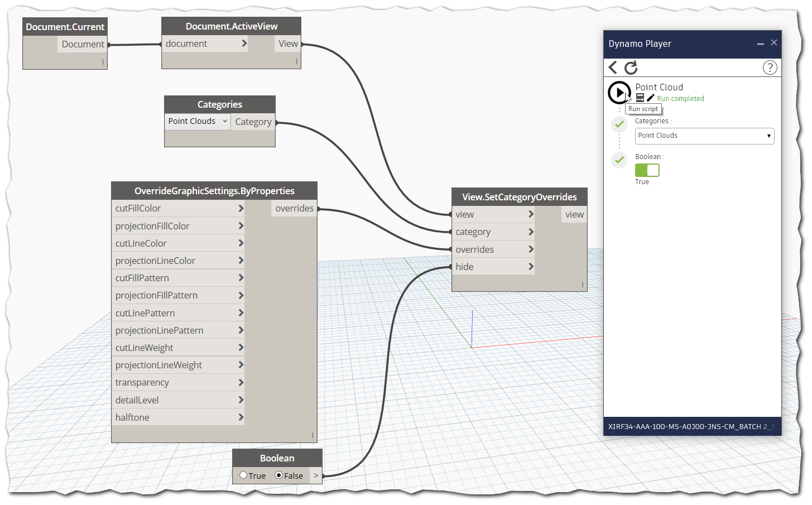This screenshot has width=812, height=505.
Task: Refresh the Dynamo Player script list
Action: click(x=631, y=68)
